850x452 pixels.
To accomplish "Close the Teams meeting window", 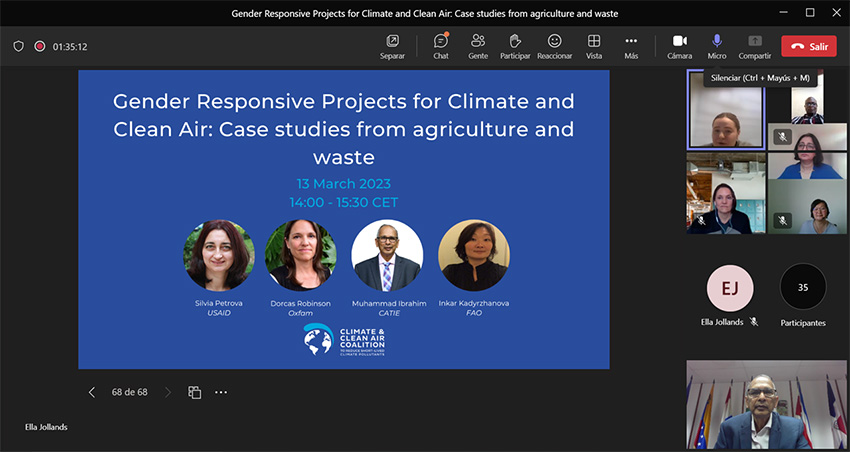I will (836, 12).
